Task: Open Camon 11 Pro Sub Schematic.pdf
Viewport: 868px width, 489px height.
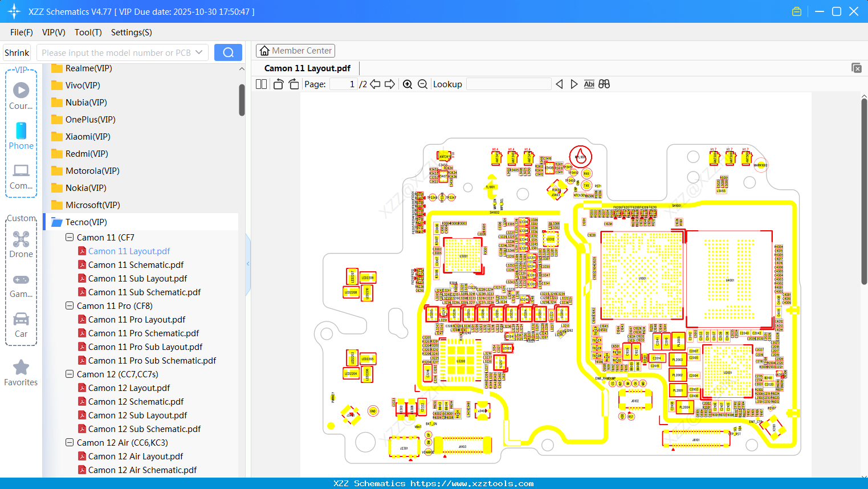Action: point(152,361)
